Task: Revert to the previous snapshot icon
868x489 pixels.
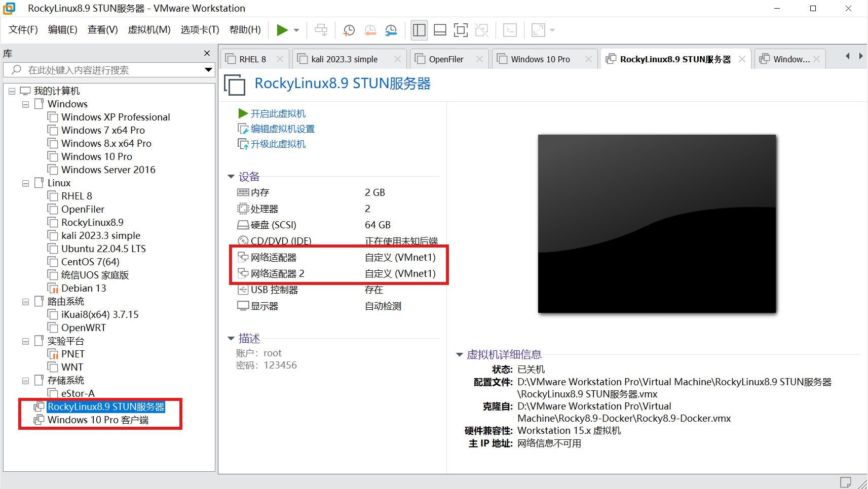Action: pyautogui.click(x=370, y=30)
